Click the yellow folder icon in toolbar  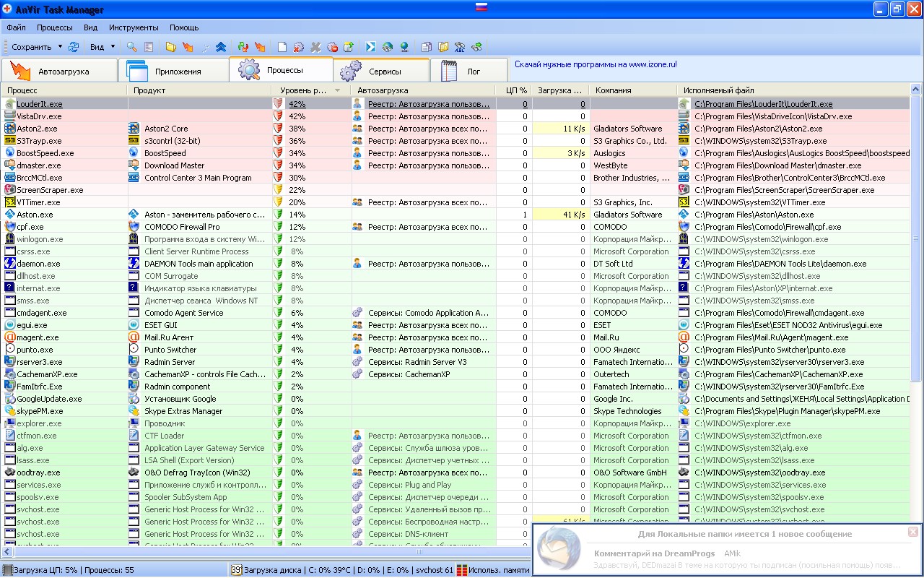(170, 47)
